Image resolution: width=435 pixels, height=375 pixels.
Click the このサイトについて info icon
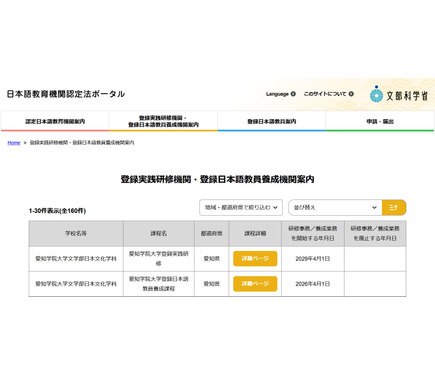[x=351, y=94]
